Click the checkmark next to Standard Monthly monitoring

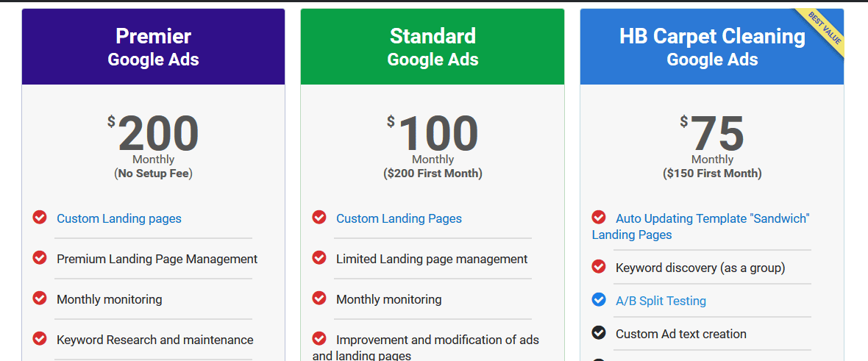click(x=319, y=298)
